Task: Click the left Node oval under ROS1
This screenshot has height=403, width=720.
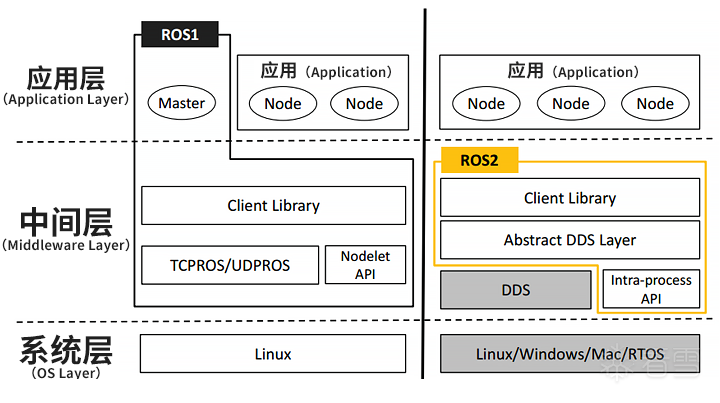Action: pos(283,103)
